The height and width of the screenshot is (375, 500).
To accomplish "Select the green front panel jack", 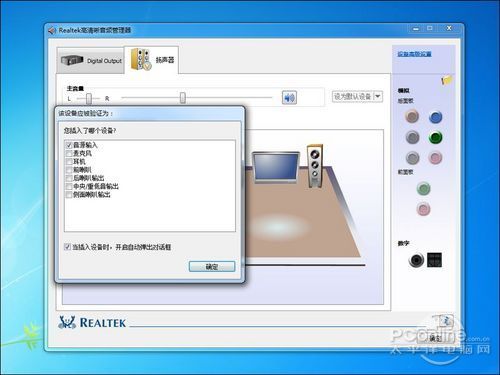I will point(423,189).
